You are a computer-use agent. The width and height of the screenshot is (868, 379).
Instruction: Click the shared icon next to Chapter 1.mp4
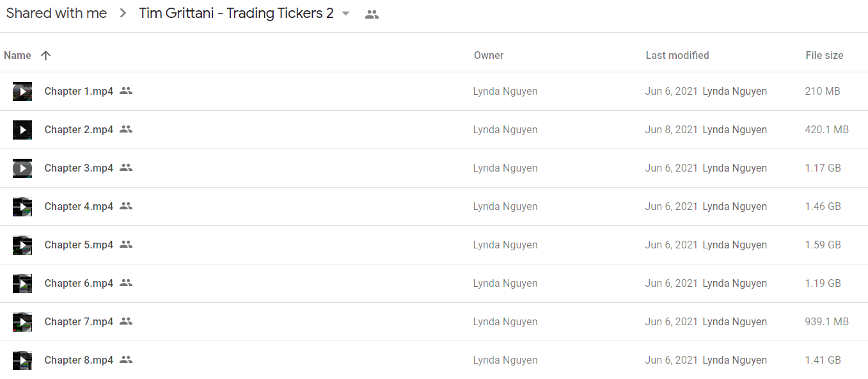tap(126, 91)
